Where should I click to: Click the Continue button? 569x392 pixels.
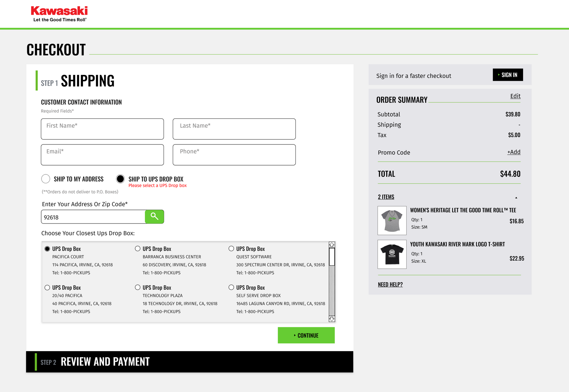coord(306,335)
